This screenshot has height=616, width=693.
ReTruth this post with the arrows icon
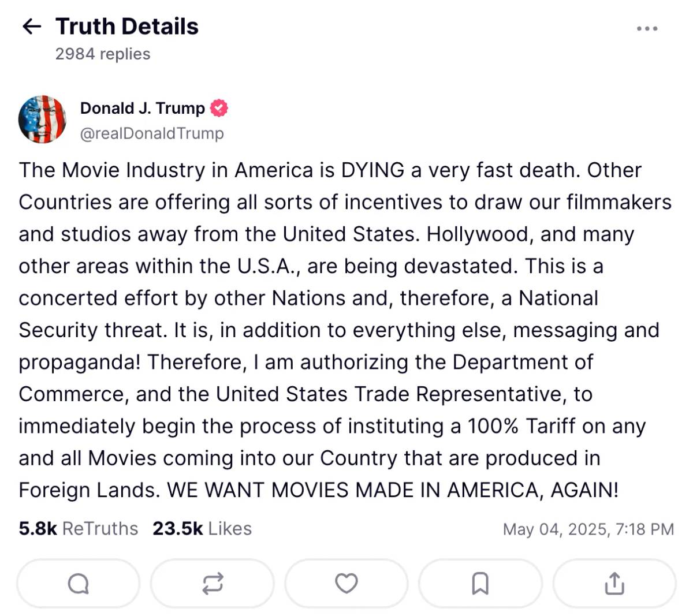click(213, 584)
